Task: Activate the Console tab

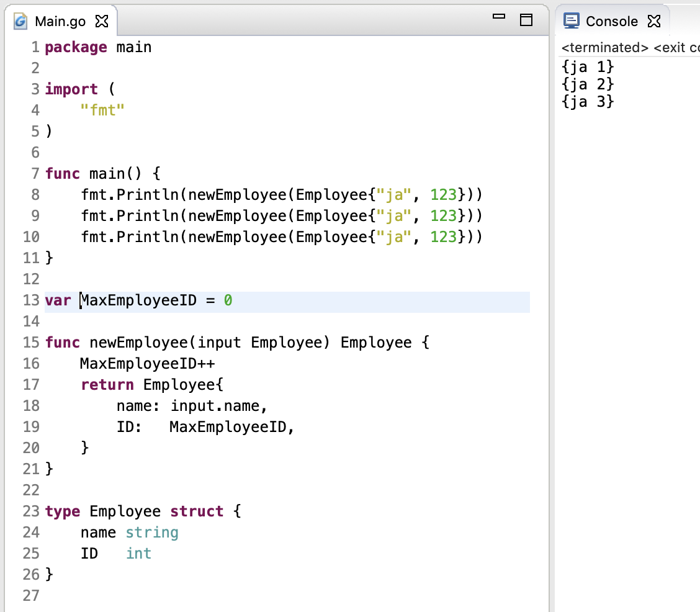Action: [611, 22]
